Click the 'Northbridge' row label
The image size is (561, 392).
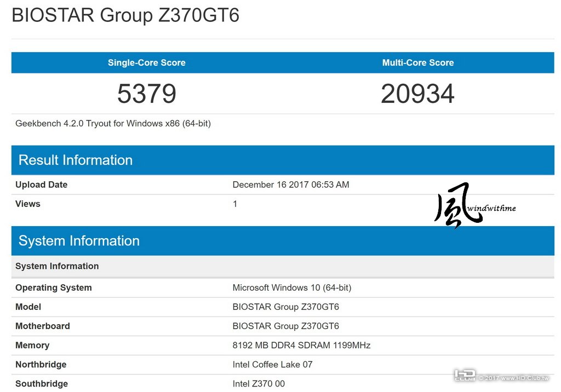pos(41,365)
